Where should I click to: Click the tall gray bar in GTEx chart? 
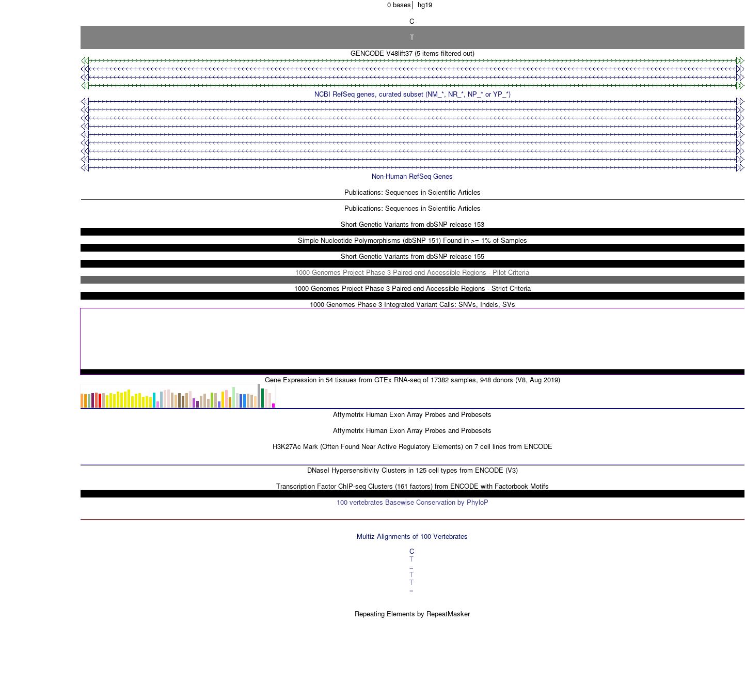pos(259,396)
